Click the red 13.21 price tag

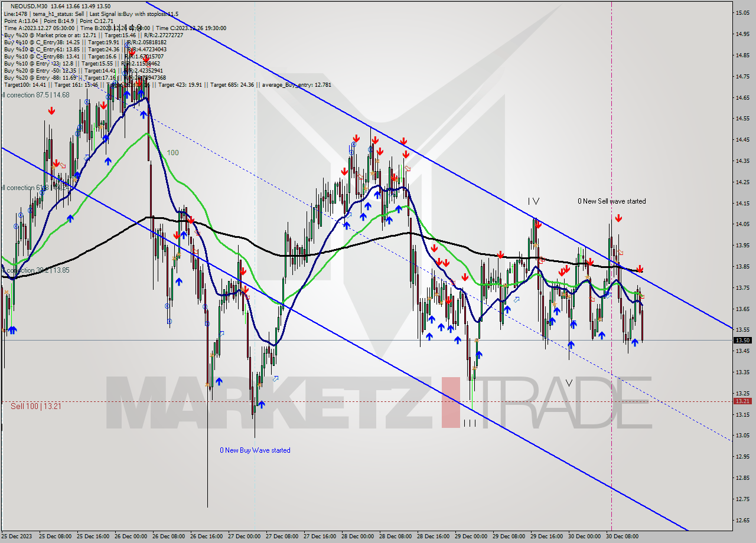click(x=742, y=401)
